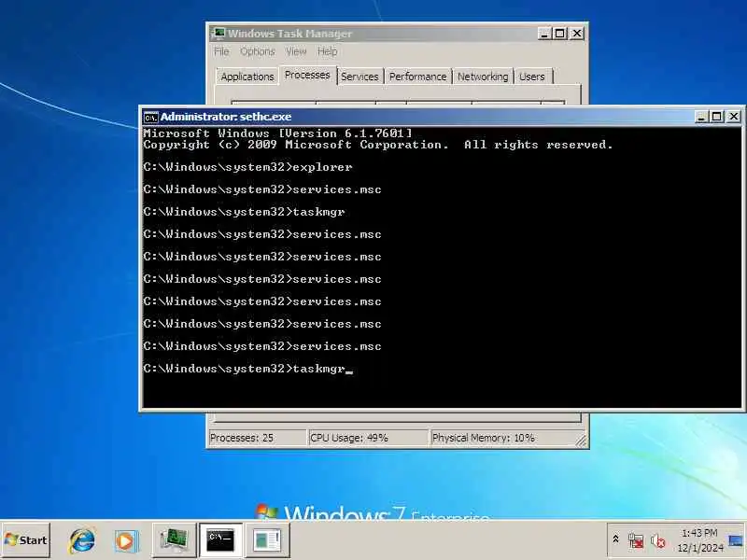Switch to Task Manager taskbar button
This screenshot has width=747, height=560.
coord(174,540)
